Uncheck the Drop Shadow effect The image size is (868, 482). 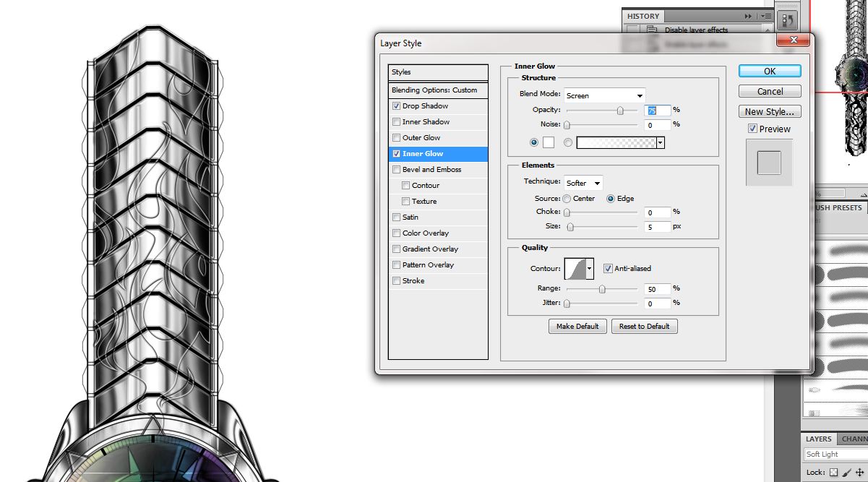click(396, 106)
